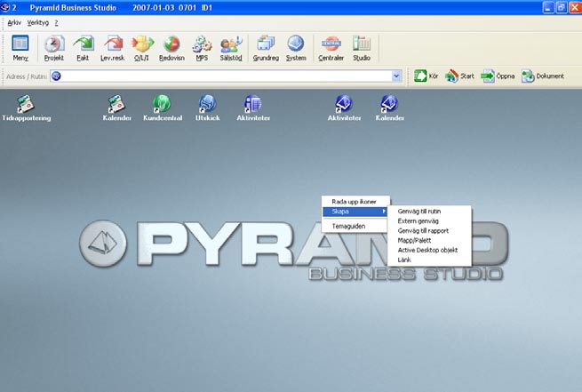The height and width of the screenshot is (392, 582).
Task: Choose Rada upp ikoner from context menu
Action: tap(355, 202)
